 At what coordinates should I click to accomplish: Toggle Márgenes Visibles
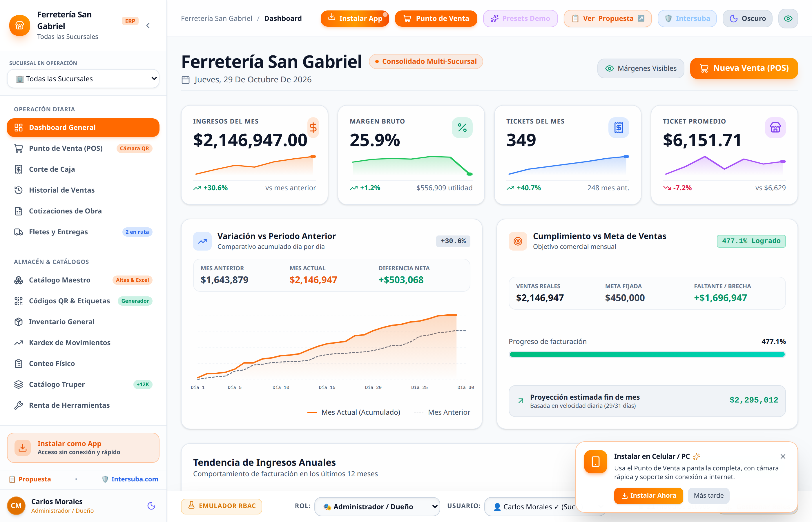(x=641, y=68)
